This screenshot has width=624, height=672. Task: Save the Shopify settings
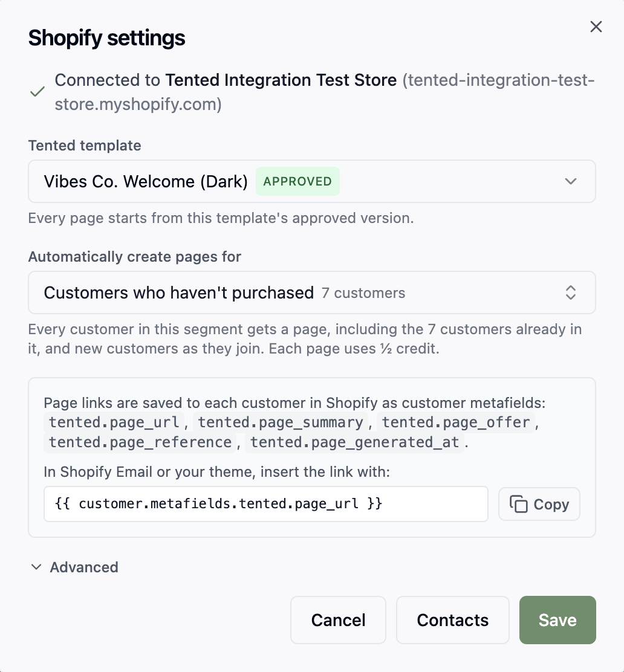[557, 619]
